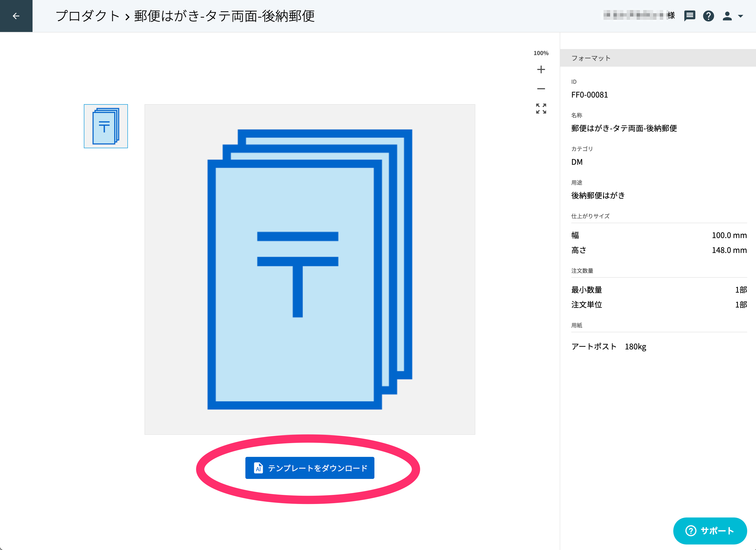This screenshot has height=550, width=756.
Task: Open the help question mark icon
Action: [x=708, y=16]
